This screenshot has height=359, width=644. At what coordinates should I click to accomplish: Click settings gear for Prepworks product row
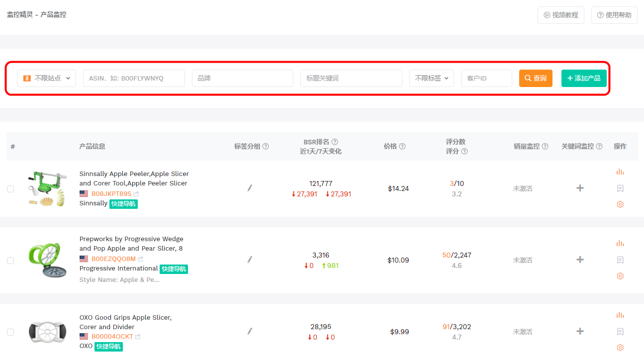620,276
